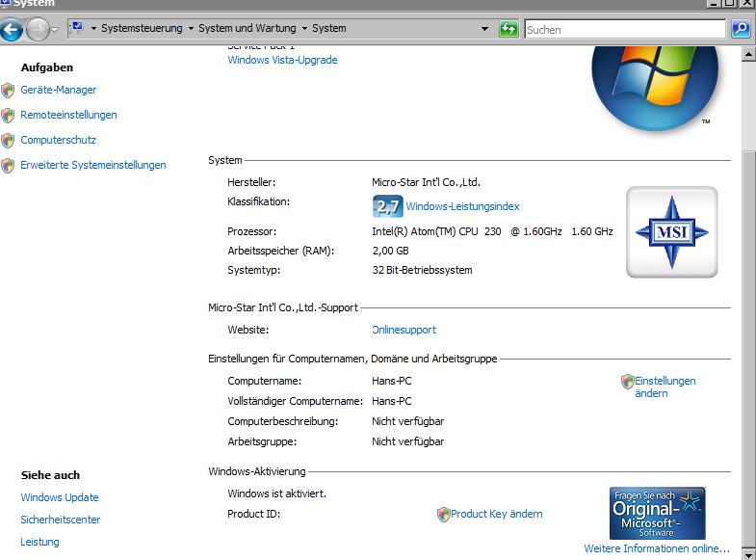Open Windows Update under Siehe auch
756x560 pixels.
pyautogui.click(x=60, y=497)
